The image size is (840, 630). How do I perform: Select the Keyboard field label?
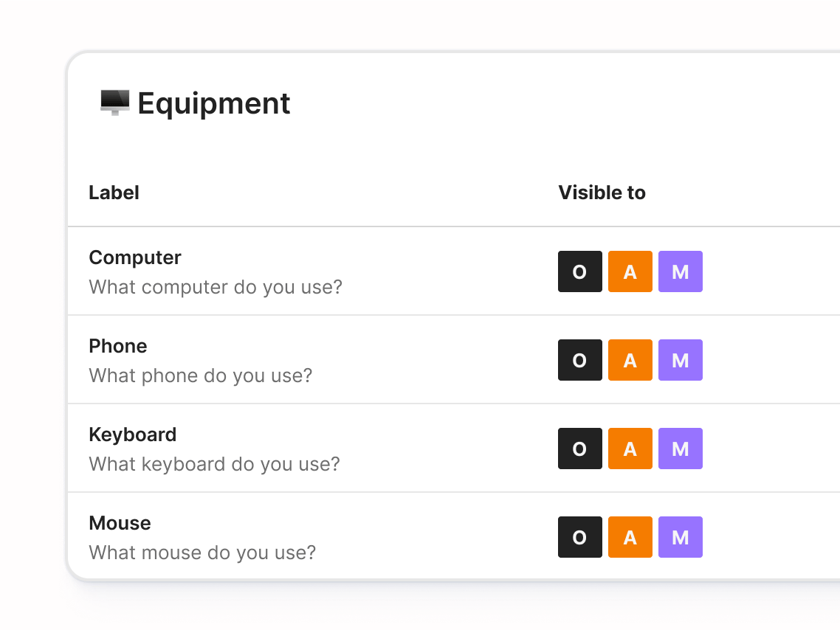point(133,435)
